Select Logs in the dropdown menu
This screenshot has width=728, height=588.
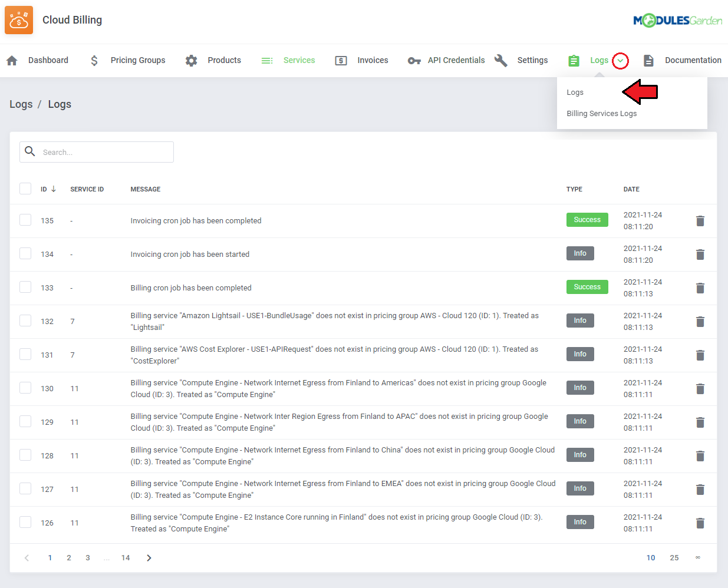coord(575,93)
